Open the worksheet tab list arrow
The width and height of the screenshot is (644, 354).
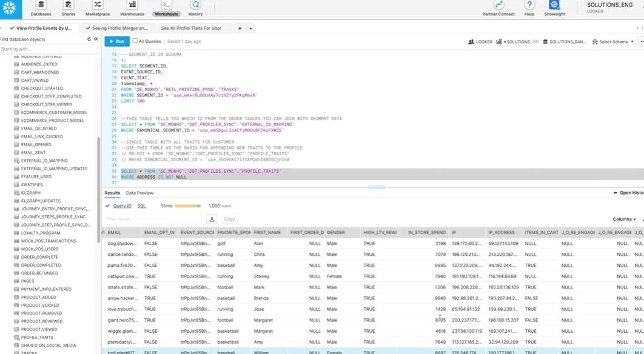[250, 28]
